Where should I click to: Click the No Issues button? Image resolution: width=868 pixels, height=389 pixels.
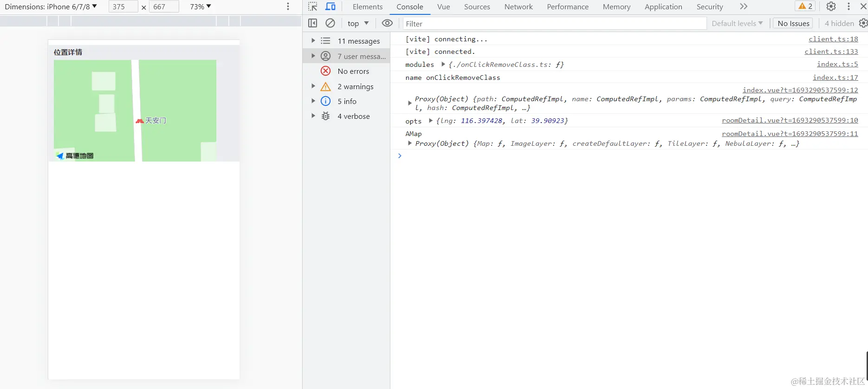[x=793, y=23]
